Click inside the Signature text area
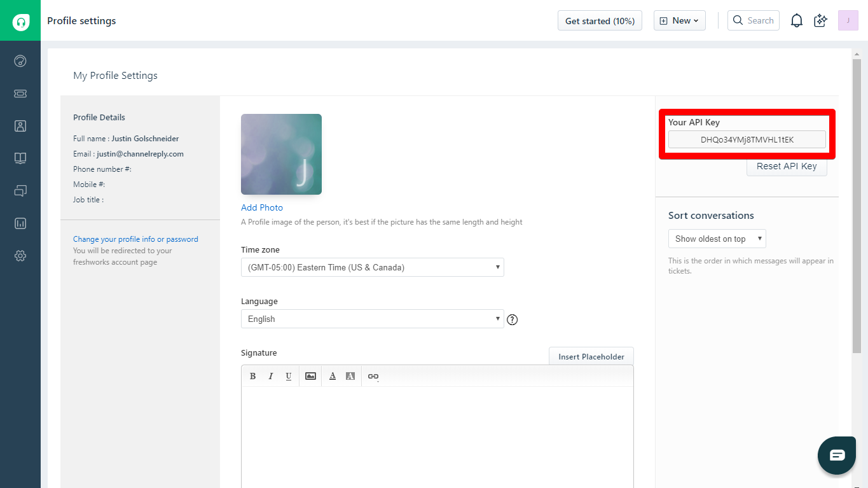Screen dimensions: 868x488 pyautogui.click(x=437, y=438)
